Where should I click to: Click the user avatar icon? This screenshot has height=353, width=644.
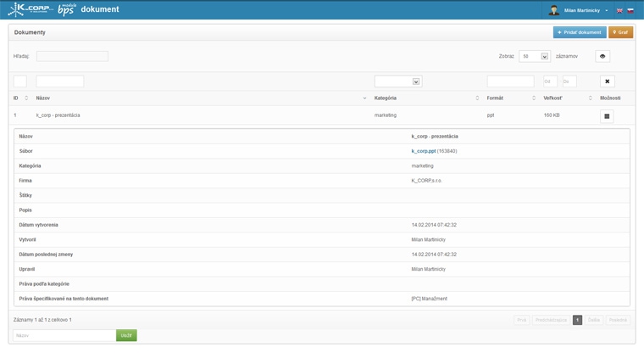click(x=554, y=10)
